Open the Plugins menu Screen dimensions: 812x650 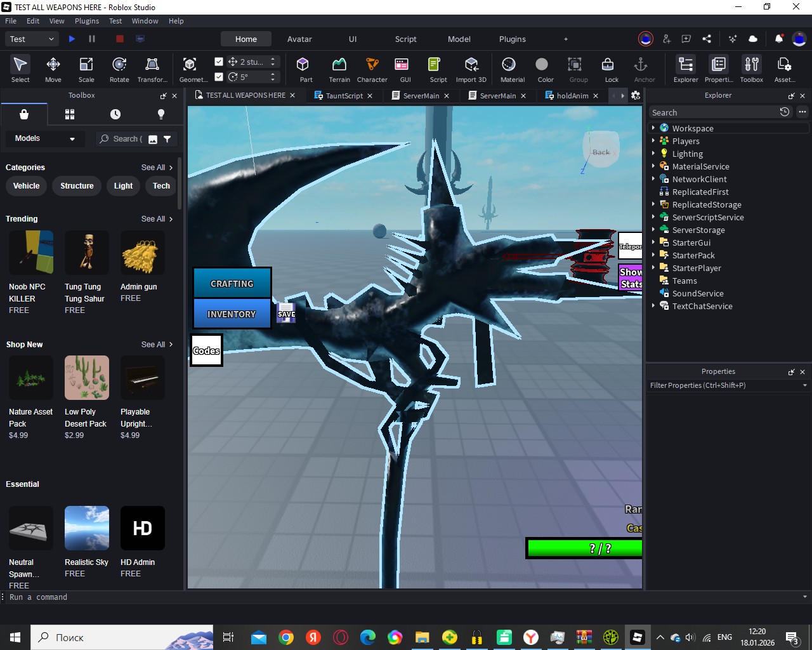[87, 21]
